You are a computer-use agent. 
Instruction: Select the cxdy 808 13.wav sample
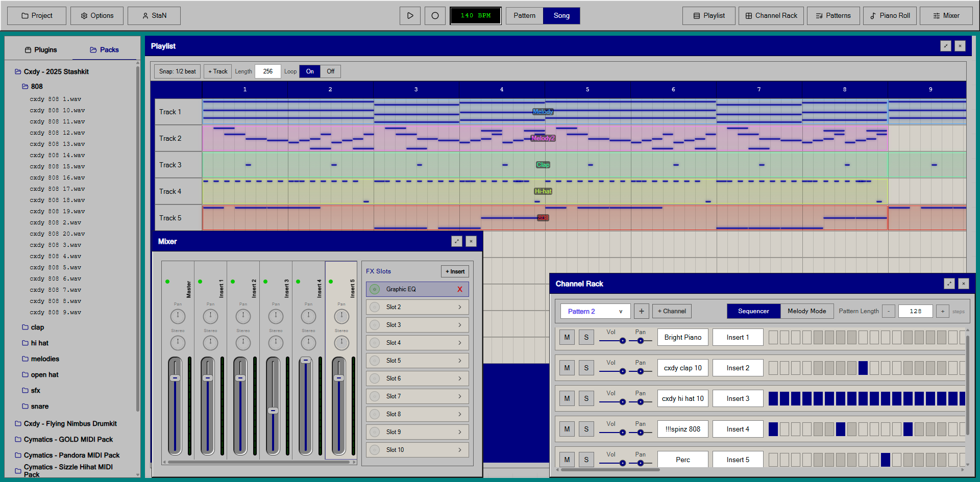[57, 144]
